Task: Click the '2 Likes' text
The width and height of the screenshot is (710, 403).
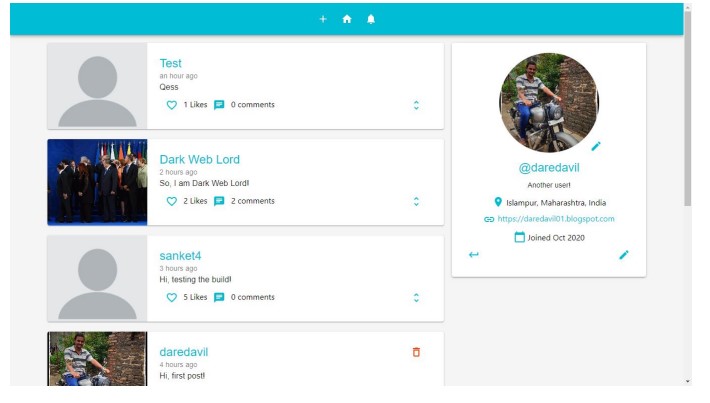Action: click(195, 201)
